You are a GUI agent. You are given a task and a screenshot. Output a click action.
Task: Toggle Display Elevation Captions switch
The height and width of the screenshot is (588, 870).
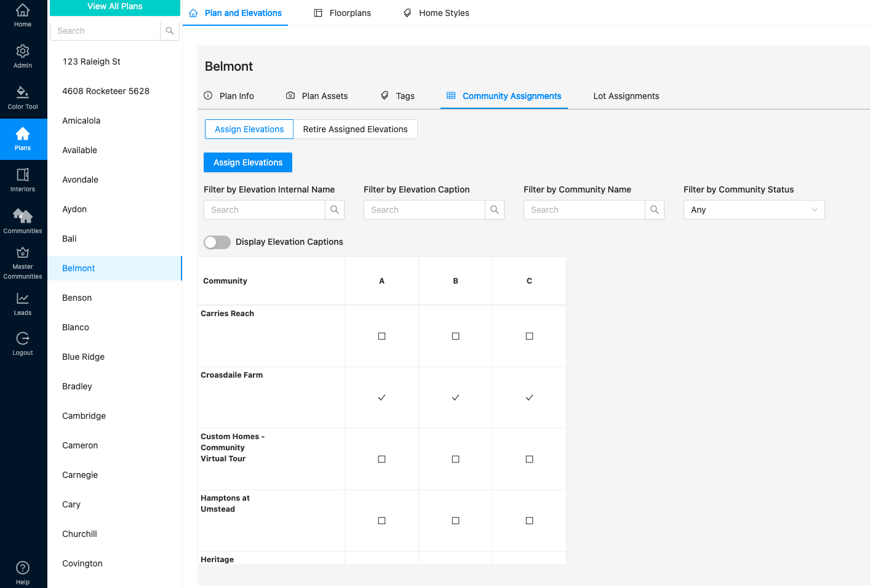coord(217,242)
